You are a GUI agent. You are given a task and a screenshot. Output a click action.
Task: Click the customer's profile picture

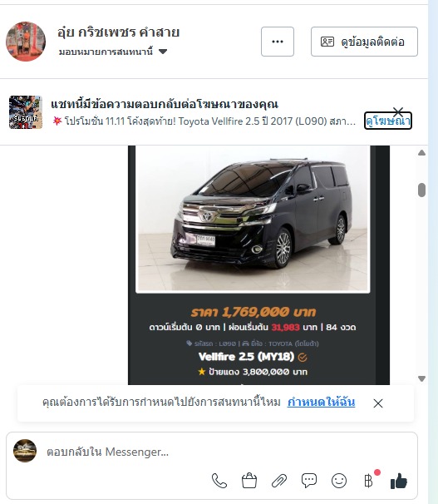tap(26, 42)
